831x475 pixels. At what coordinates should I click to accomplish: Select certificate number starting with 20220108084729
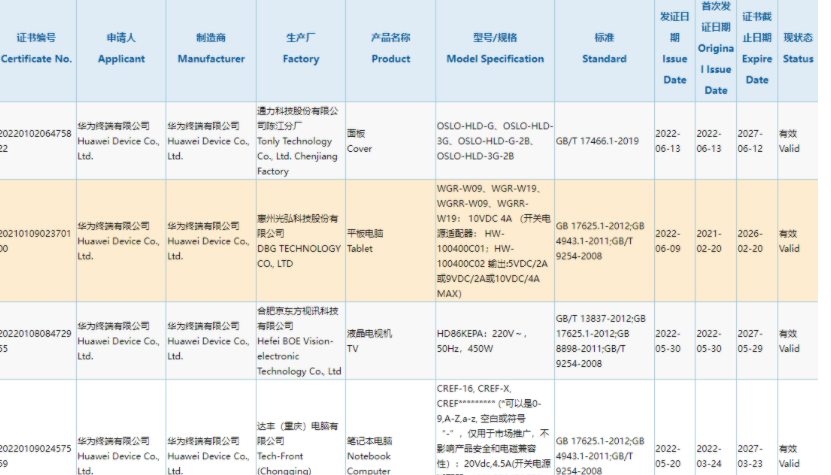coord(36,341)
